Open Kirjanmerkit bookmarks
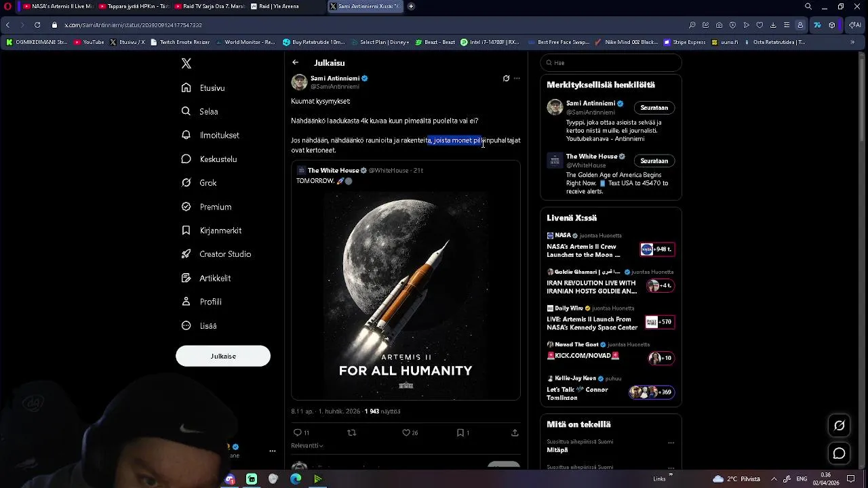 pyautogui.click(x=212, y=230)
